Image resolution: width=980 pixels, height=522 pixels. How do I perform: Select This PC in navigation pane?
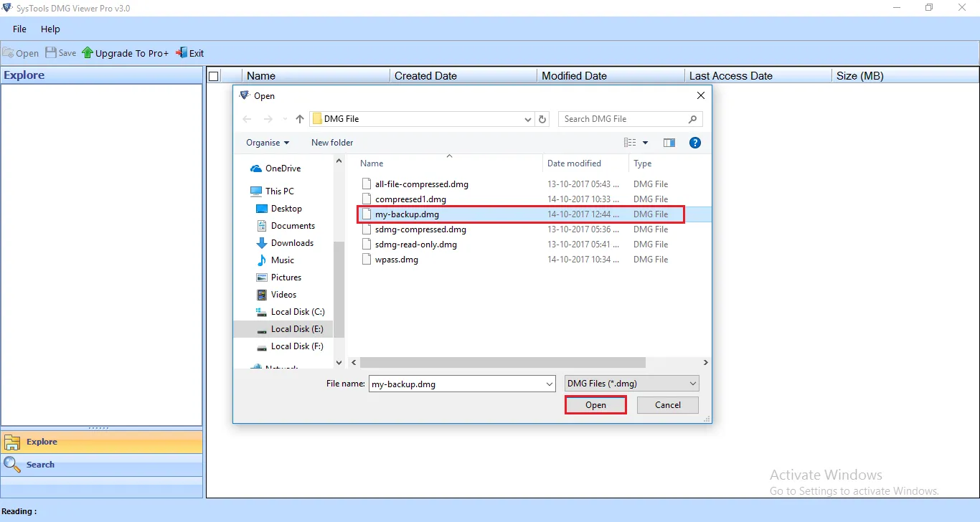(272, 191)
